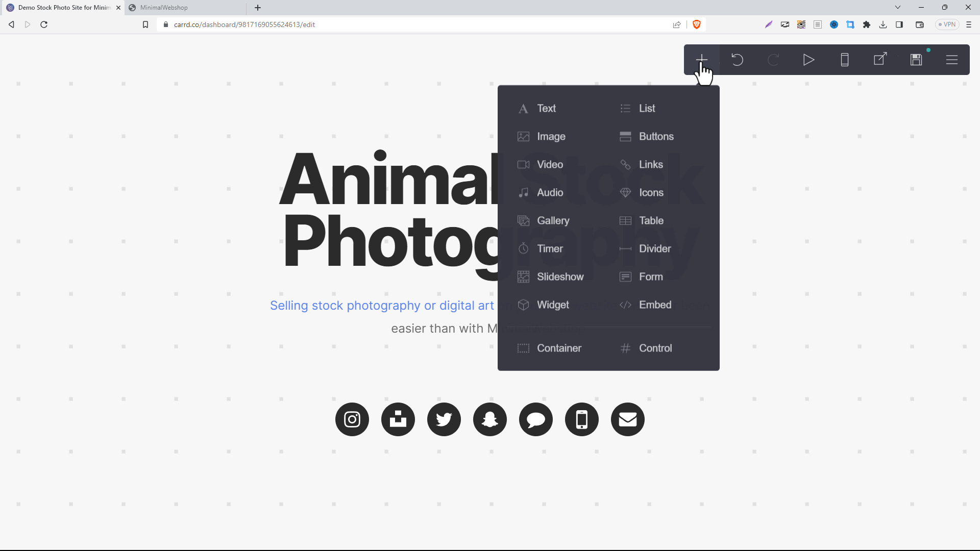The width and height of the screenshot is (980, 551).
Task: Click on Instagram icon in footer
Action: [352, 419]
